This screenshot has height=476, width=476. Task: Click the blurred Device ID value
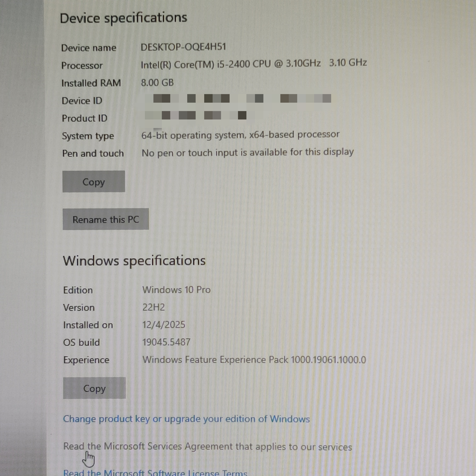tap(238, 99)
